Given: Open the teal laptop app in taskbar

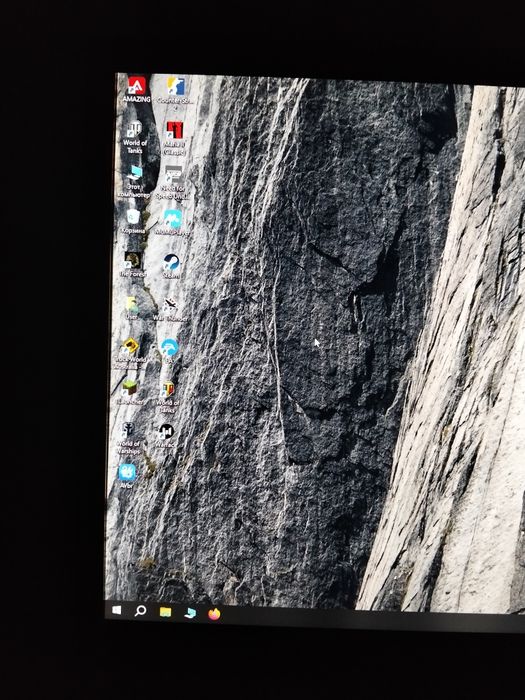Looking at the screenshot, I should point(190,613).
